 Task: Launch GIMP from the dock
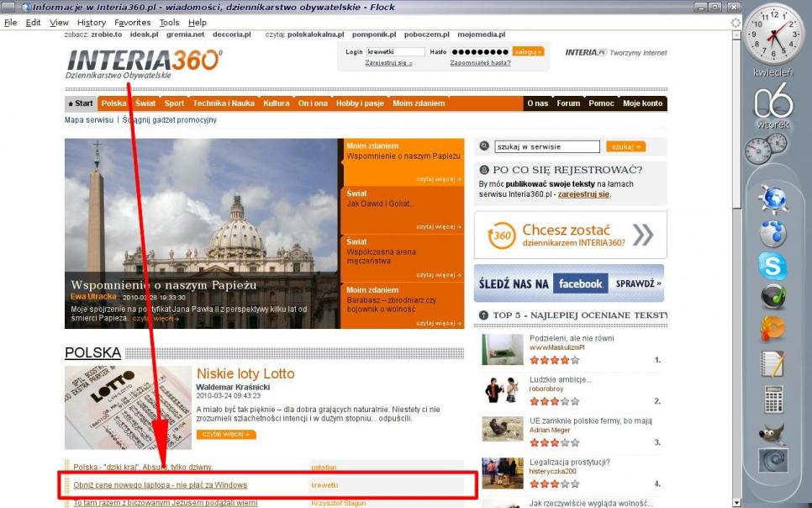[772, 432]
